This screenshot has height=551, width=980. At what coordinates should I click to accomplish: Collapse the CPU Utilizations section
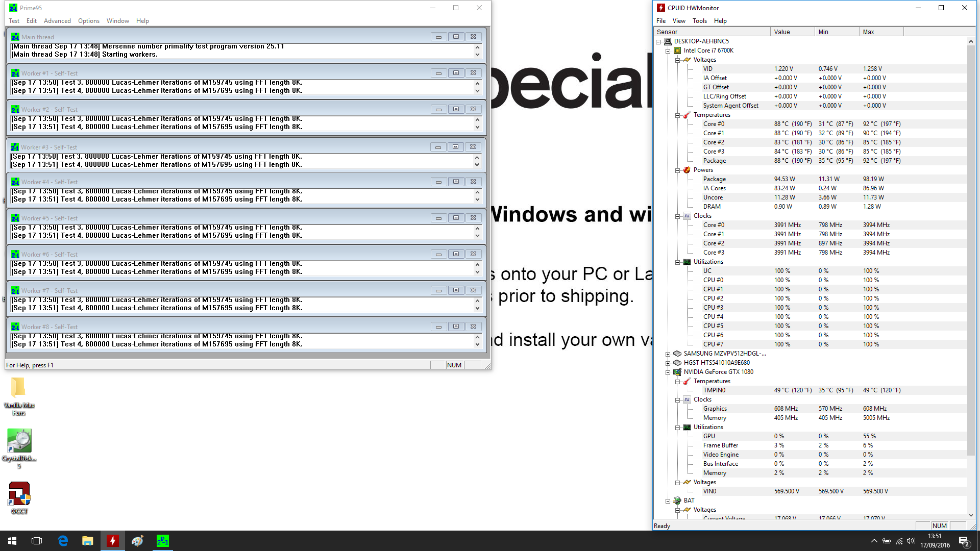pos(677,262)
